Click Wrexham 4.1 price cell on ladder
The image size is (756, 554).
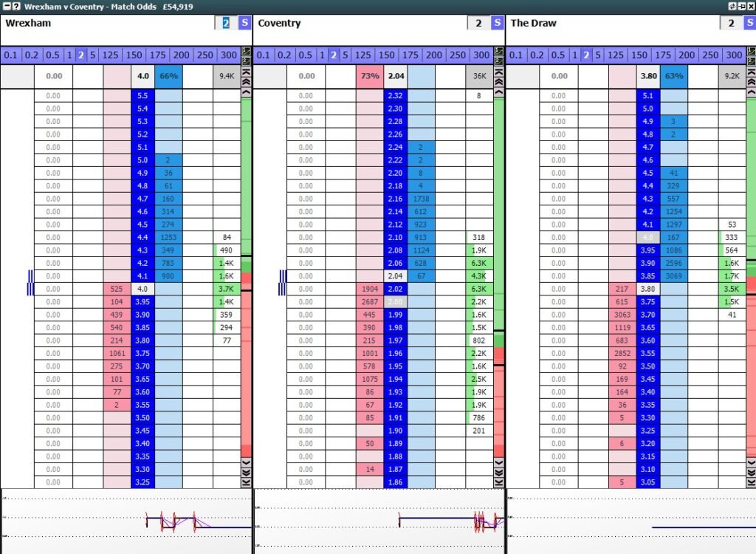[142, 276]
